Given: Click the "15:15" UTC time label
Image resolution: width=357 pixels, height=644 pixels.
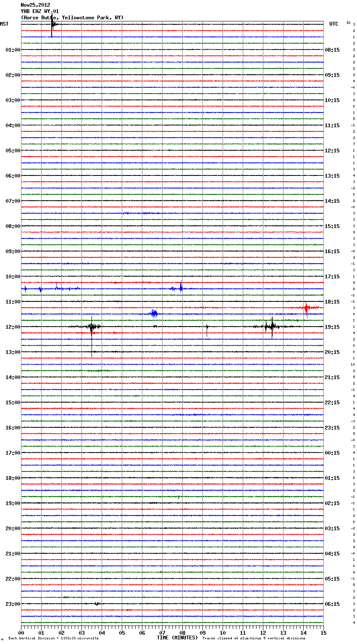Looking at the screenshot, I should click(332, 226).
